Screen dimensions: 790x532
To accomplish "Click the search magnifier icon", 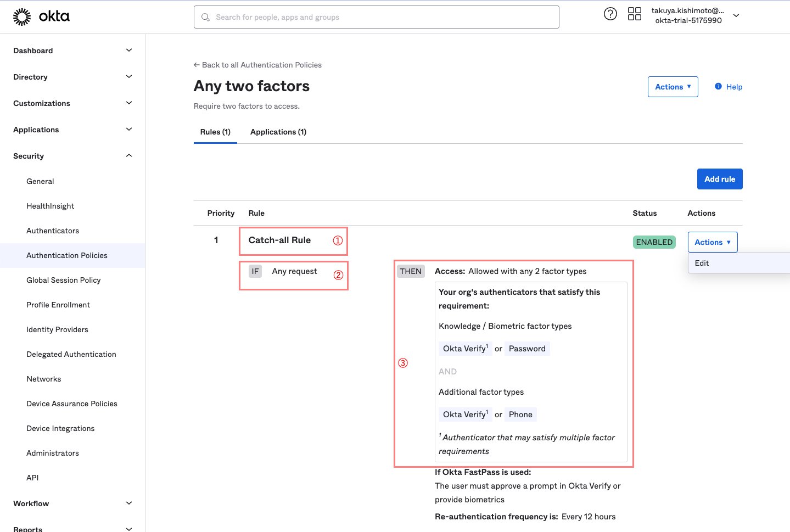I will [206, 18].
